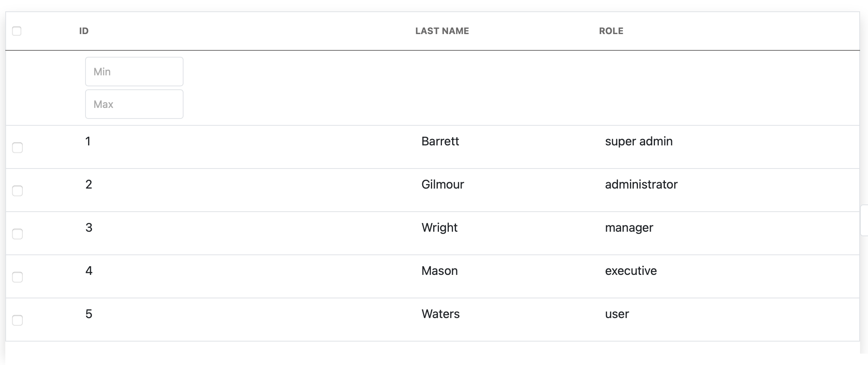Sort by LAST NAME column header
This screenshot has height=365, width=868.
[442, 31]
